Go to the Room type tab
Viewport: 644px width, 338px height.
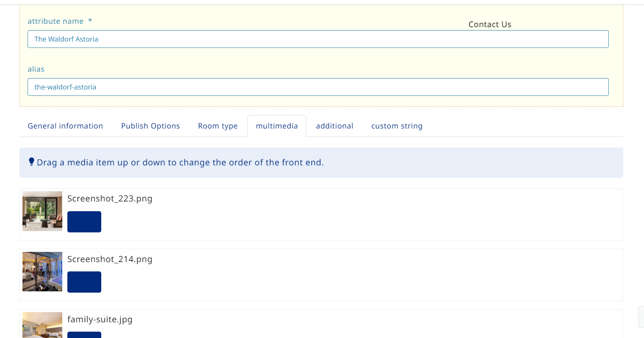pos(218,126)
